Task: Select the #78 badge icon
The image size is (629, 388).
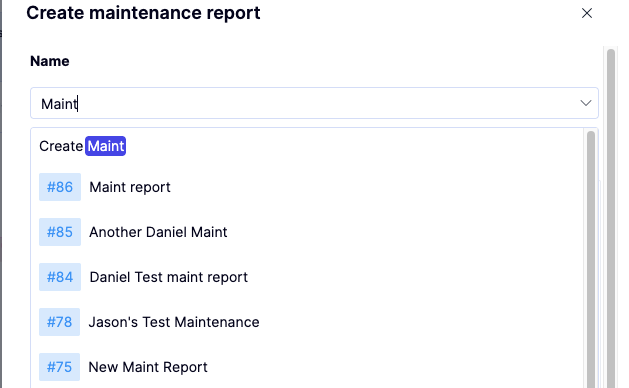Action: pyautogui.click(x=59, y=322)
